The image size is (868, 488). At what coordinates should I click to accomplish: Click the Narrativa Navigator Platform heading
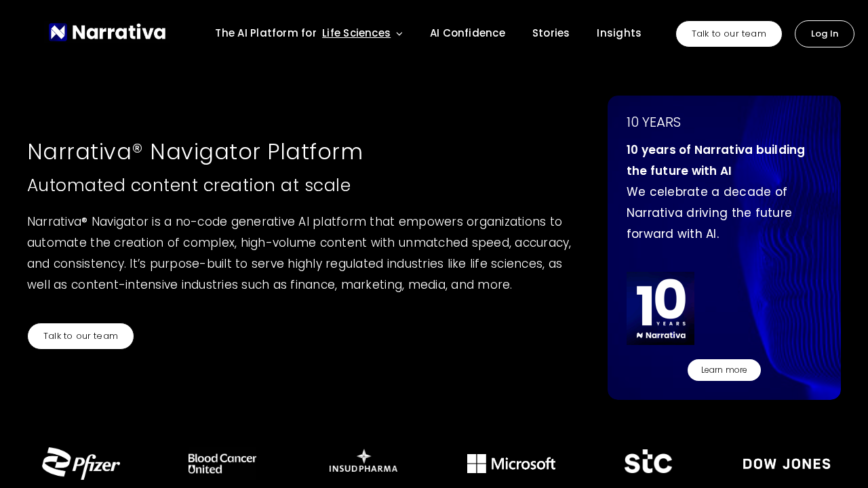195,152
